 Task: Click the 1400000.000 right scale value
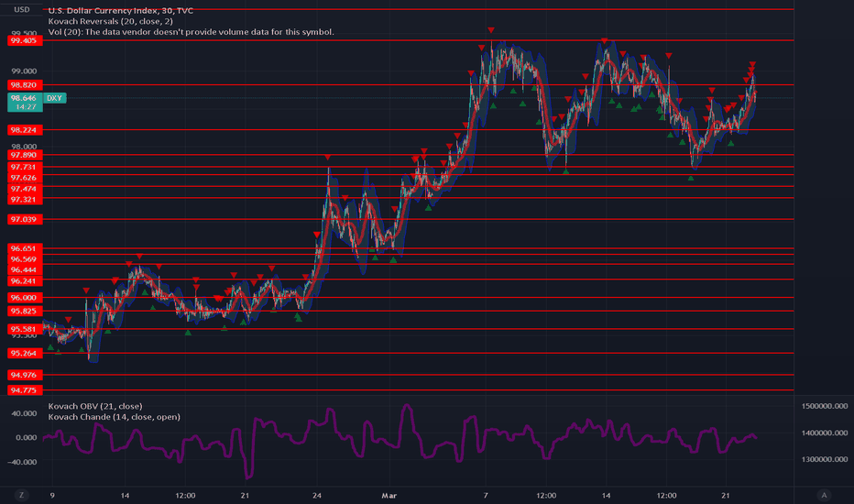click(825, 433)
